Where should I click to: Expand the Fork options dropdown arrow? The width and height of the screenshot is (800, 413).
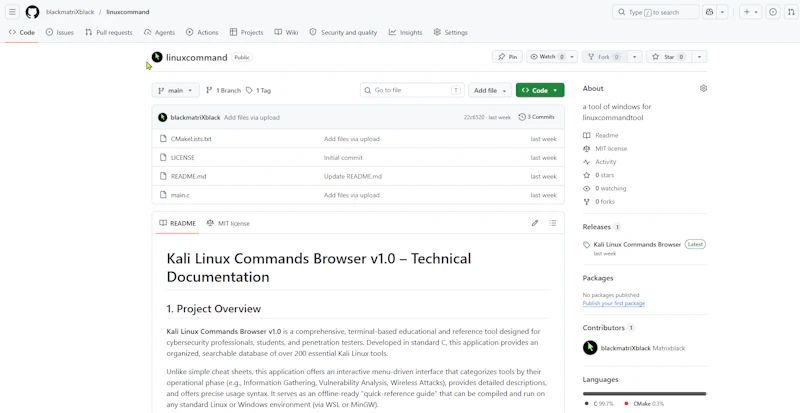tap(634, 57)
